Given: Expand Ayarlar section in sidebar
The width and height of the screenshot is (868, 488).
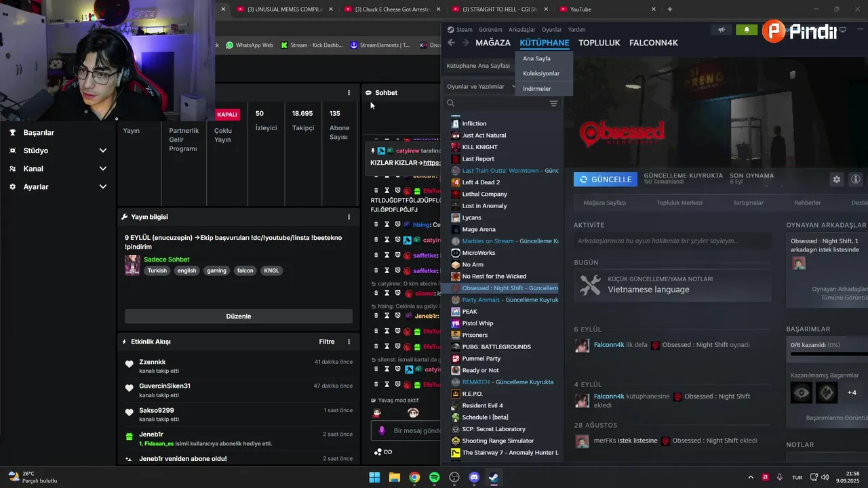Looking at the screenshot, I should pyautogui.click(x=103, y=187).
